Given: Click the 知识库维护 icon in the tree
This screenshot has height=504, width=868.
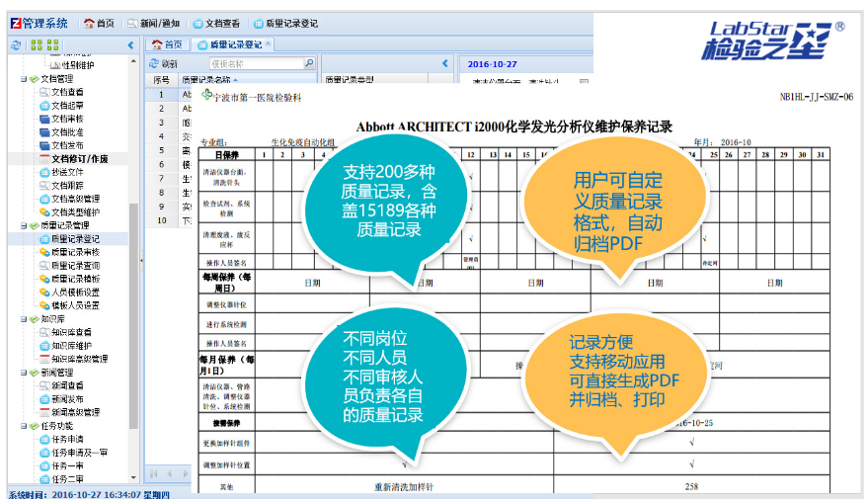Looking at the screenshot, I should tap(44, 346).
